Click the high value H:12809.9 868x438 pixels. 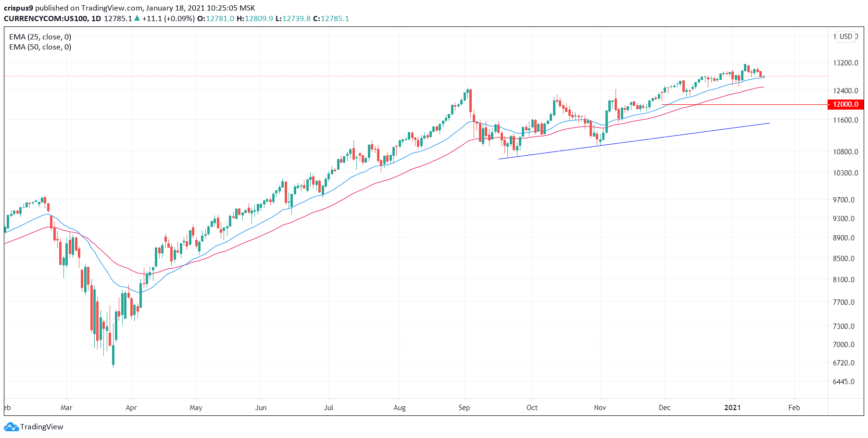(x=255, y=19)
